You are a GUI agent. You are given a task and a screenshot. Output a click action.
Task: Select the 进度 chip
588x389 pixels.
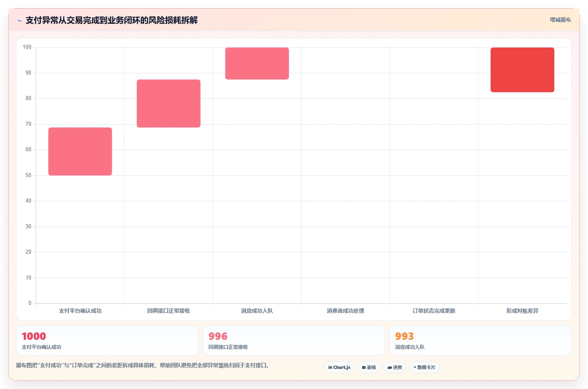395,367
